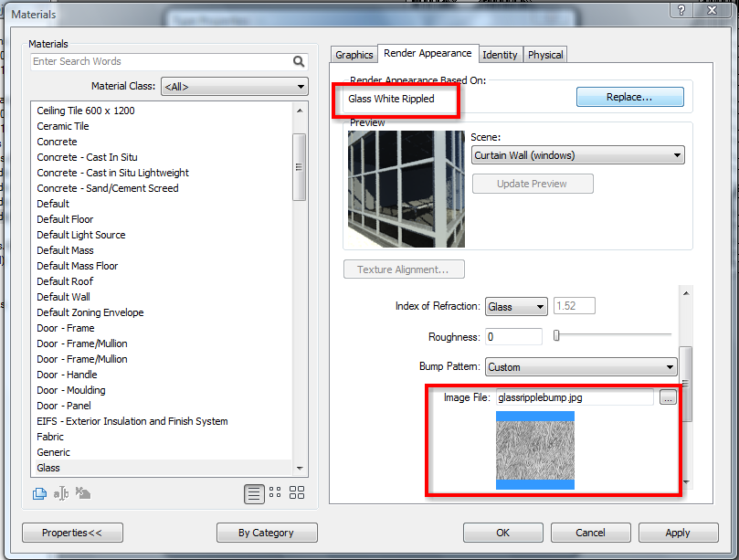Select the Render Appearance tab
Screen dimensions: 739x560
pos(428,53)
